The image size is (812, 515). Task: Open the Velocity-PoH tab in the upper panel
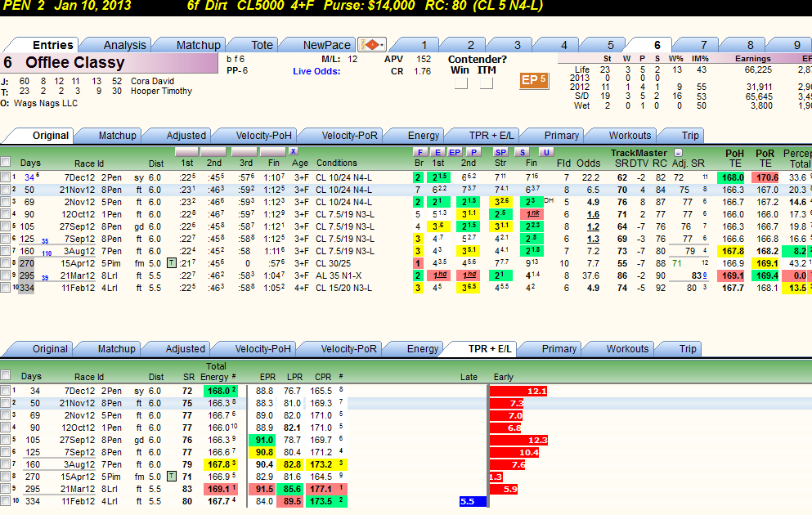263,136
